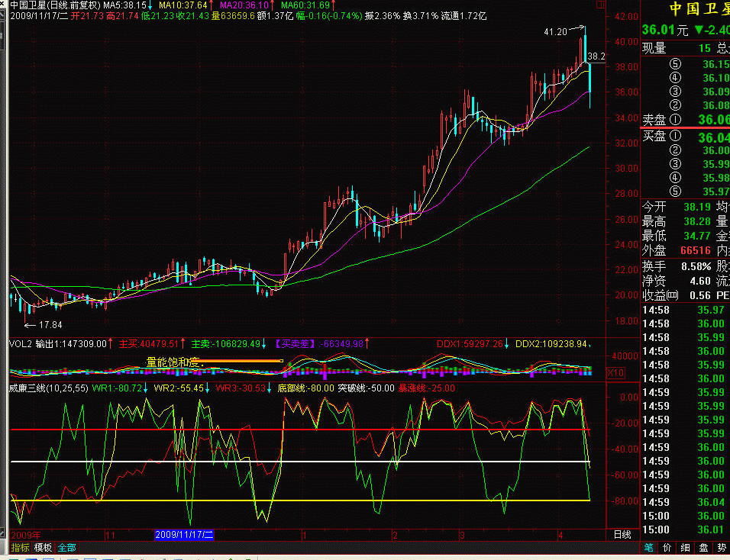Viewport: 730px width, 560px height.
Task: Open the 全部 tab
Action: click(66, 548)
